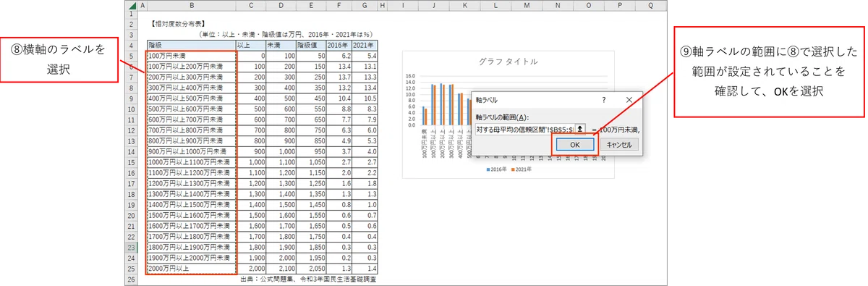The width and height of the screenshot is (868, 286).
Task: Click the キャンセル button in the dialog
Action: click(618, 144)
